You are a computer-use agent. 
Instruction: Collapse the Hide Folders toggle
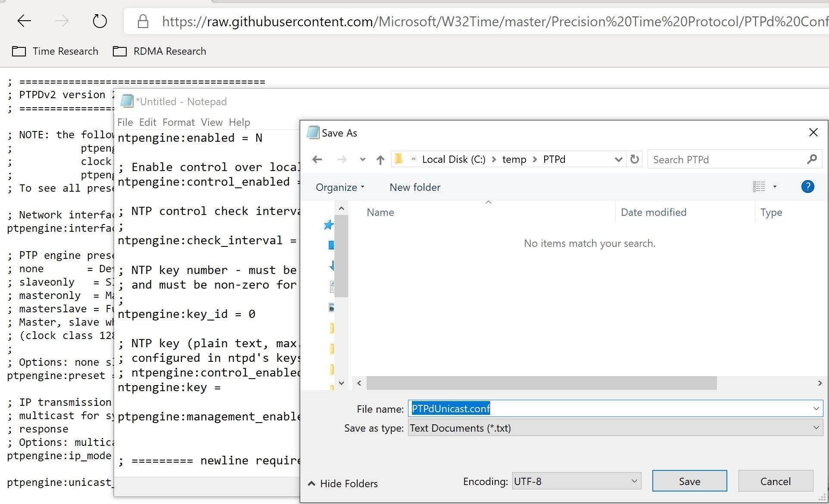[343, 483]
